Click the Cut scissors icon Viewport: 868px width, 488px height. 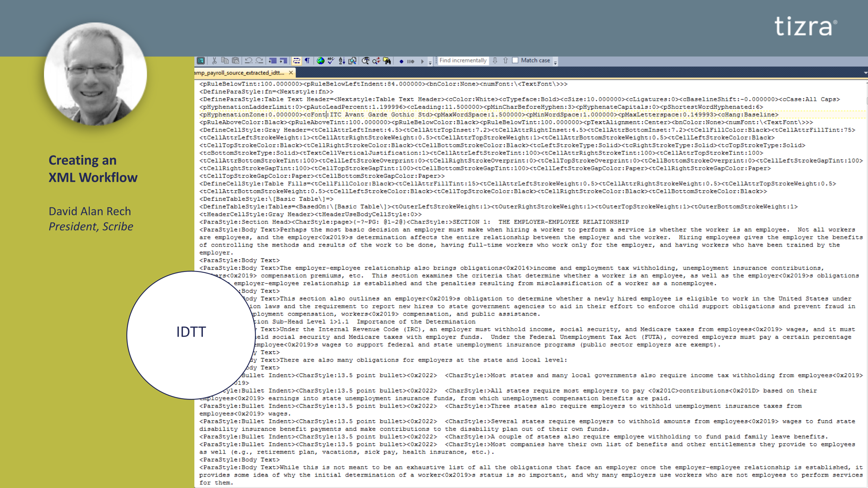pyautogui.click(x=214, y=61)
